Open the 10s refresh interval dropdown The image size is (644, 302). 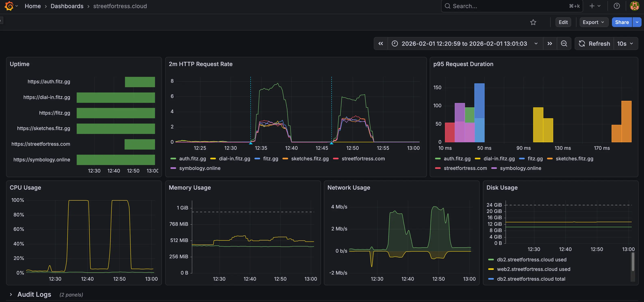(x=625, y=43)
